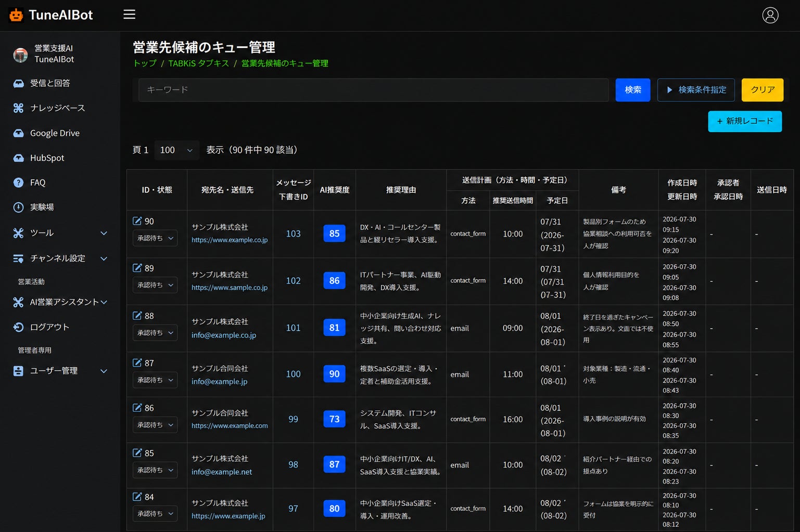Click into the キーワード search field
Image resolution: width=800 pixels, height=532 pixels.
[x=373, y=90]
